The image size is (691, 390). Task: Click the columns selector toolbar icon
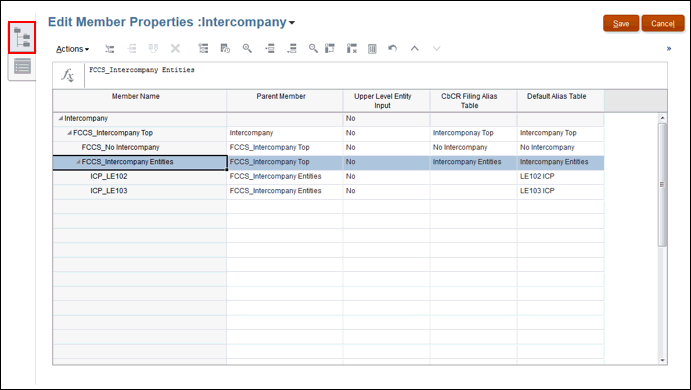(372, 48)
